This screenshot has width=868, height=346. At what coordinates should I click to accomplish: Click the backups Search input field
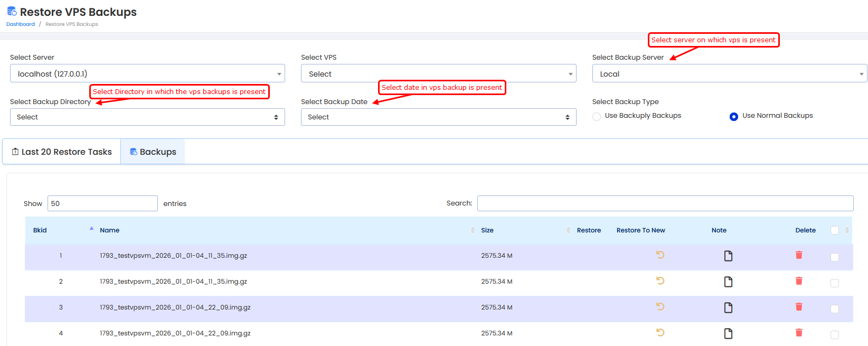pos(665,203)
